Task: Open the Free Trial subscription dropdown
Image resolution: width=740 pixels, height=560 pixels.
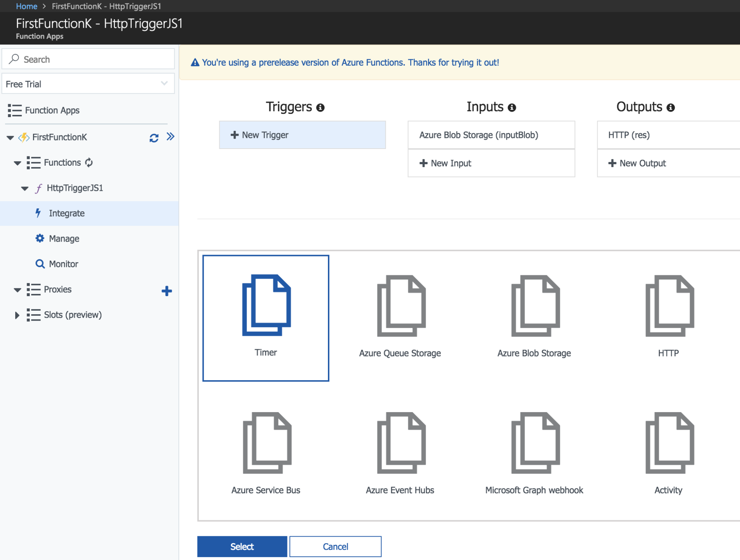Action: [x=88, y=84]
